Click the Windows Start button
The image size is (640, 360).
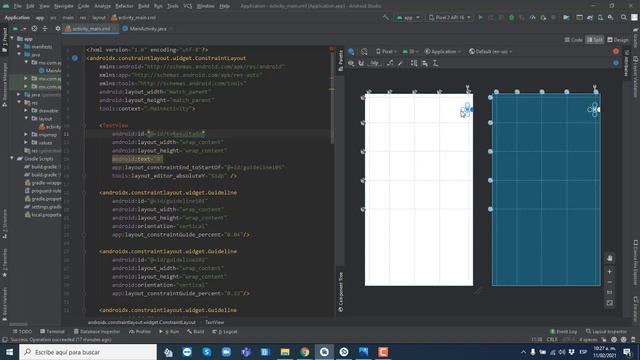[9, 352]
